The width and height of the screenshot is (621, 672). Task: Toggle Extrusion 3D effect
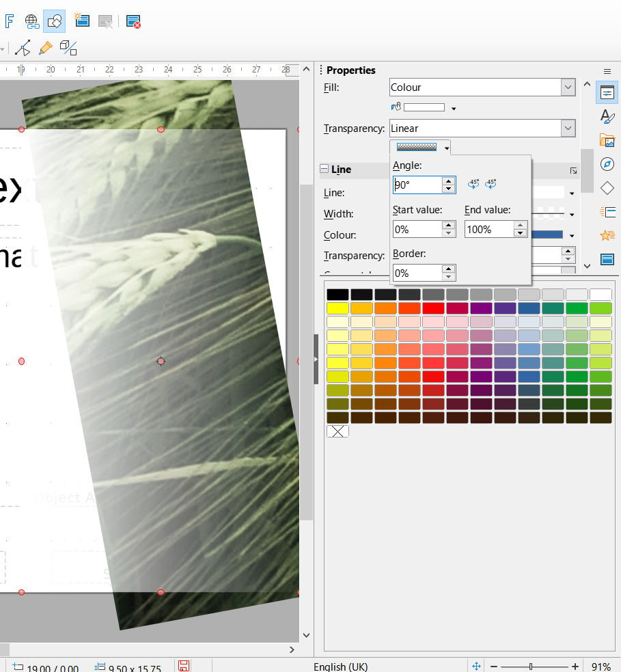coord(68,48)
